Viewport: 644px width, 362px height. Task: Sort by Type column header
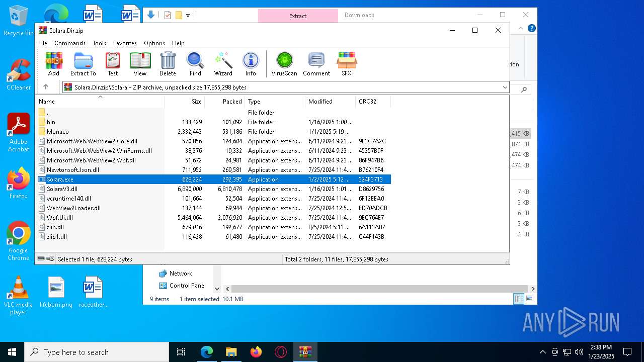click(275, 102)
